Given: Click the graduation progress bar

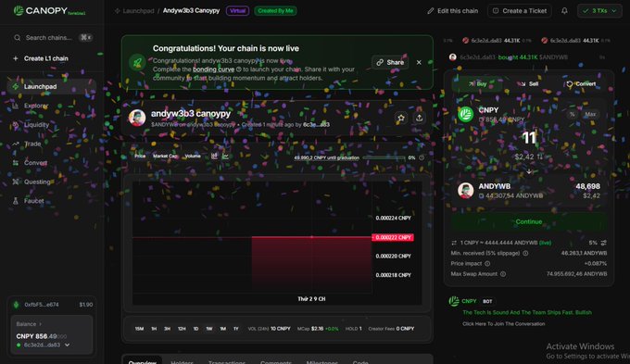Looking at the screenshot, I should (x=384, y=157).
